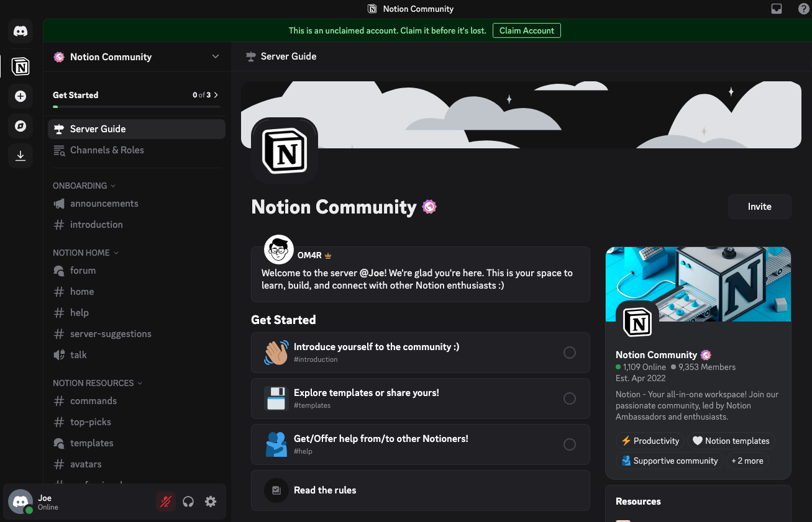Select the Notion server icon in sidebar

[x=21, y=66]
